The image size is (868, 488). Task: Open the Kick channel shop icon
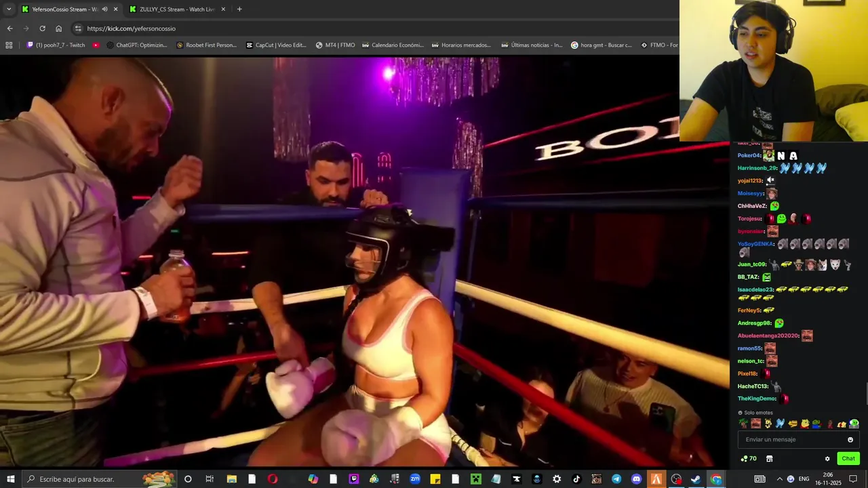(x=770, y=459)
